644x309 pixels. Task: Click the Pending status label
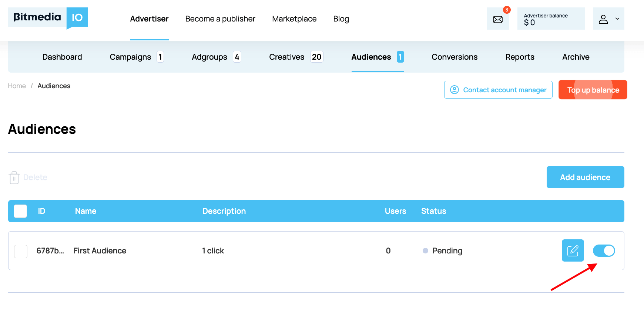(447, 251)
